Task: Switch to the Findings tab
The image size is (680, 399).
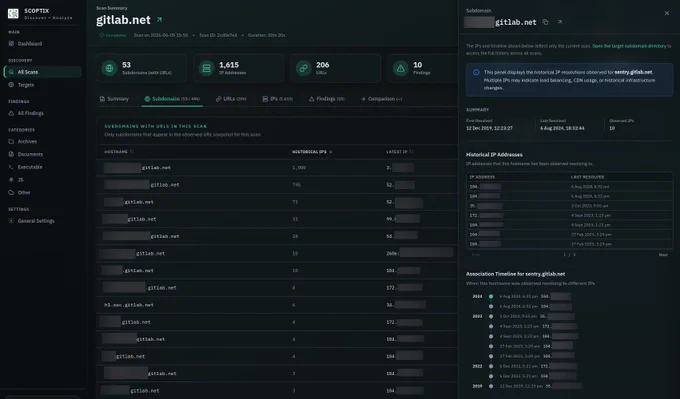Action: (327, 99)
